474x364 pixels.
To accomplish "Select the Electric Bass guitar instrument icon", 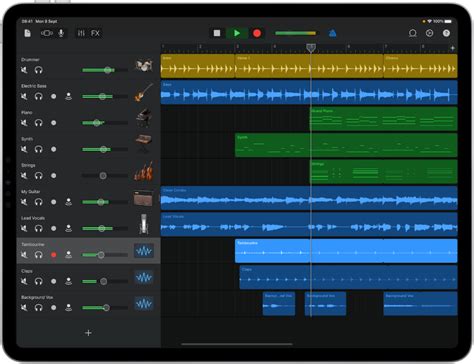I will [x=144, y=92].
